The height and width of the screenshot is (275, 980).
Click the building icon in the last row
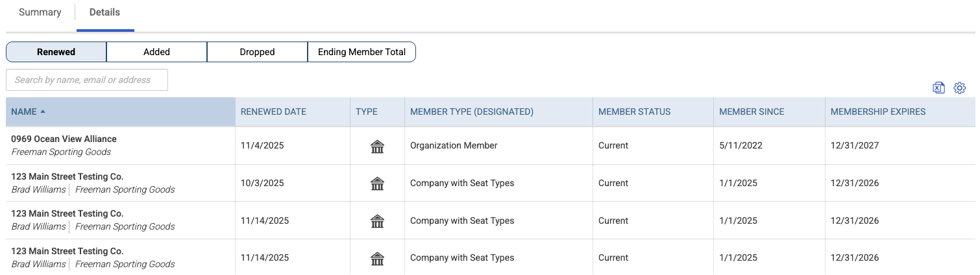click(x=377, y=259)
